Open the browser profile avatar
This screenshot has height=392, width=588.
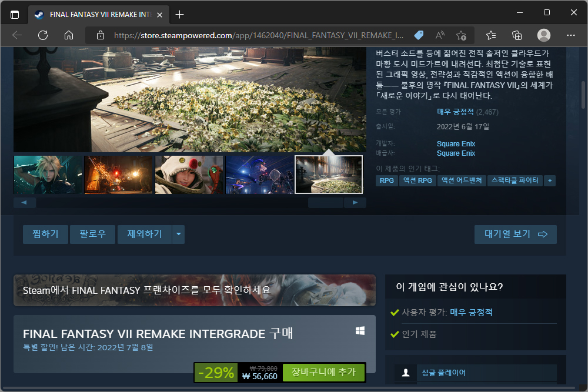coord(544,35)
